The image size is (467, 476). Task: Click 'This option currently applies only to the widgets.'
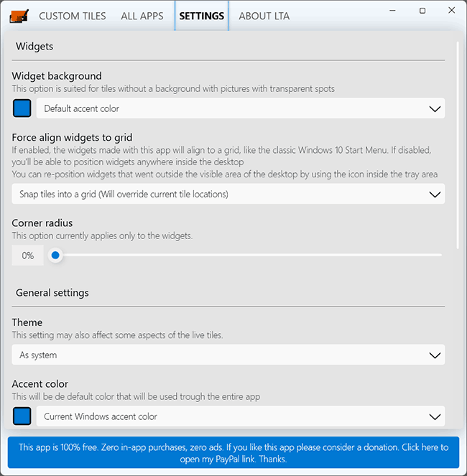coord(102,236)
